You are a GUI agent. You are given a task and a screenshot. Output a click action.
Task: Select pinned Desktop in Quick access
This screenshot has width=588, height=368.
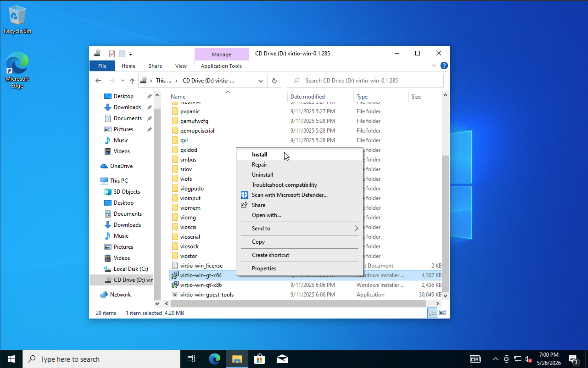click(x=124, y=96)
